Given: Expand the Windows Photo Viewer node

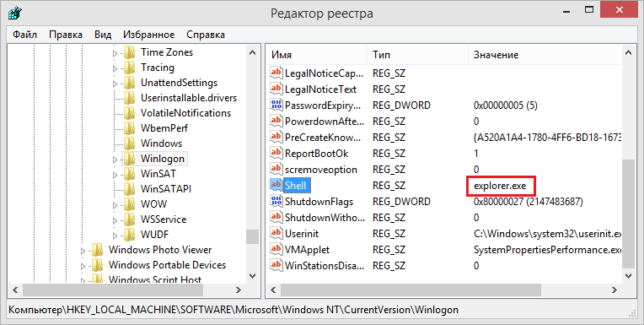Looking at the screenshot, I should pos(83,251).
